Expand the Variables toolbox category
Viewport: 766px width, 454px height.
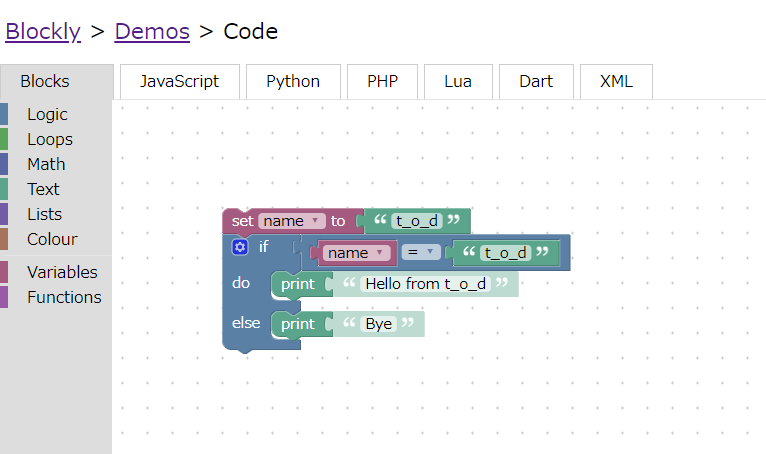pyautogui.click(x=62, y=272)
